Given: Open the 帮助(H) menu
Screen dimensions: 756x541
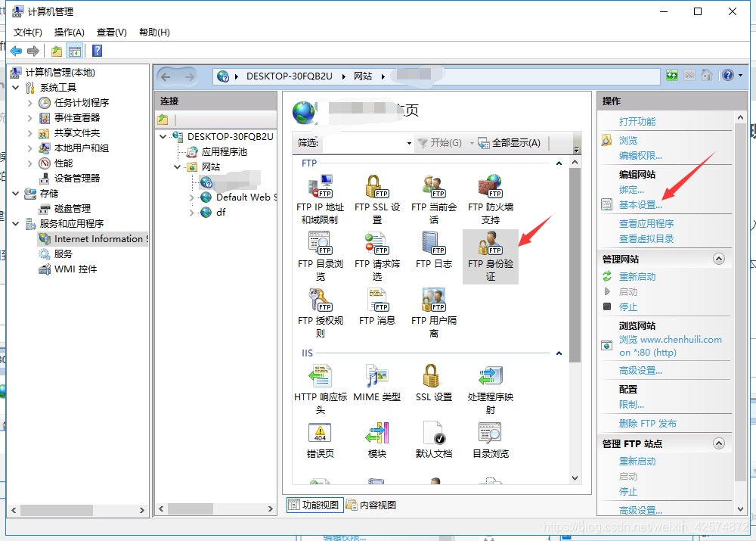Looking at the screenshot, I should point(154,33).
